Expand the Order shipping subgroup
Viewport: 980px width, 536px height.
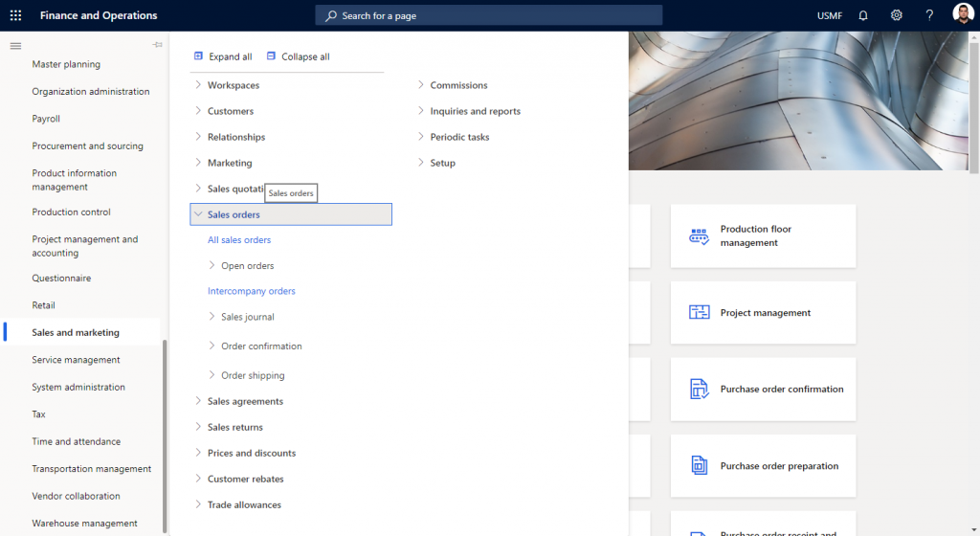[212, 375]
